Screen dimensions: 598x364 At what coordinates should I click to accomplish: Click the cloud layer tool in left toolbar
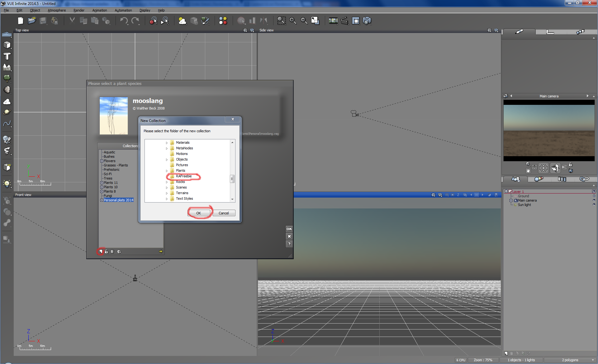pyautogui.click(x=7, y=101)
